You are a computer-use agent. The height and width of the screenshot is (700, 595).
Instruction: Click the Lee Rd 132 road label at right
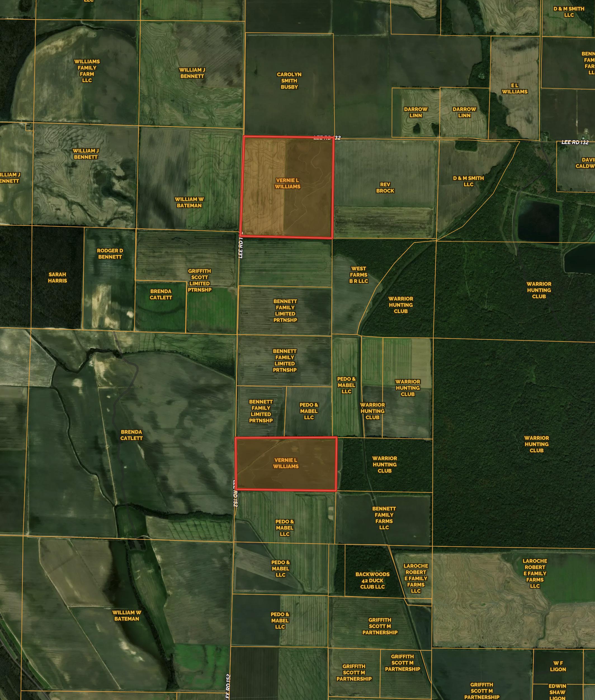click(x=575, y=142)
